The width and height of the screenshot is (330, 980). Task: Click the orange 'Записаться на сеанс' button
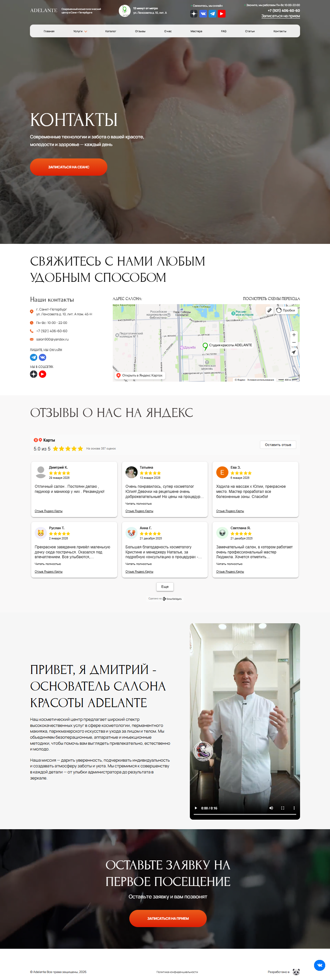pos(68,167)
